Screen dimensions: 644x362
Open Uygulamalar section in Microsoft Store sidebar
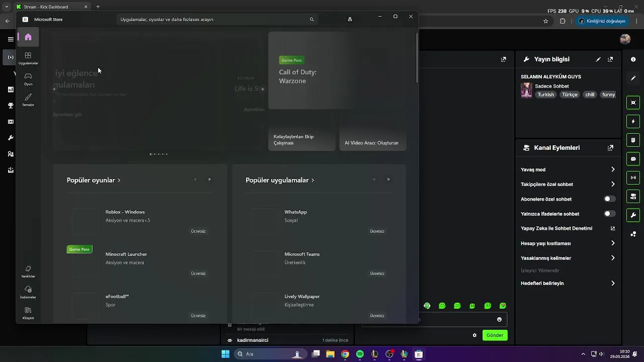pyautogui.click(x=28, y=58)
